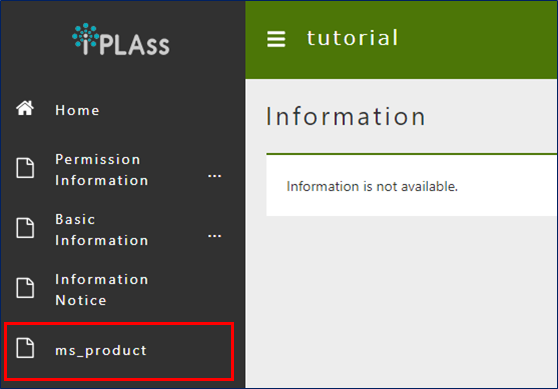This screenshot has height=389, width=558.
Task: Click the 'Information is not available.' text
Action: (x=372, y=186)
